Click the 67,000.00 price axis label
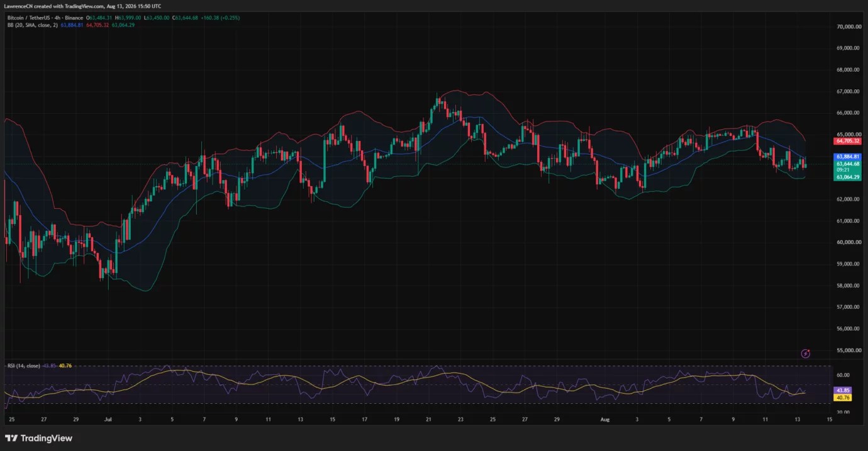The height and width of the screenshot is (451, 868). point(849,91)
